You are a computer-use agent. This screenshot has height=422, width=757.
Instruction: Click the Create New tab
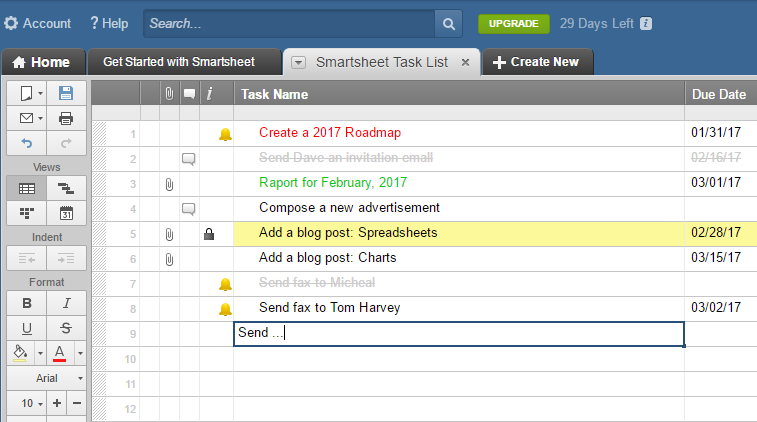538,62
